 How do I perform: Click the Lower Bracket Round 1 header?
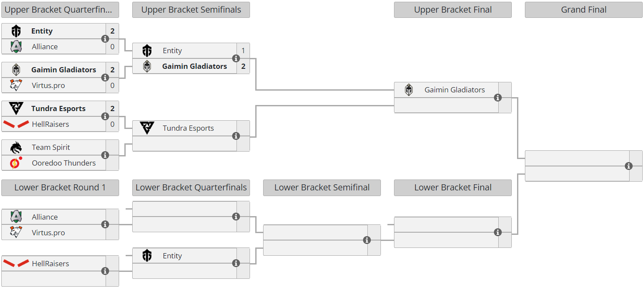[x=60, y=187]
